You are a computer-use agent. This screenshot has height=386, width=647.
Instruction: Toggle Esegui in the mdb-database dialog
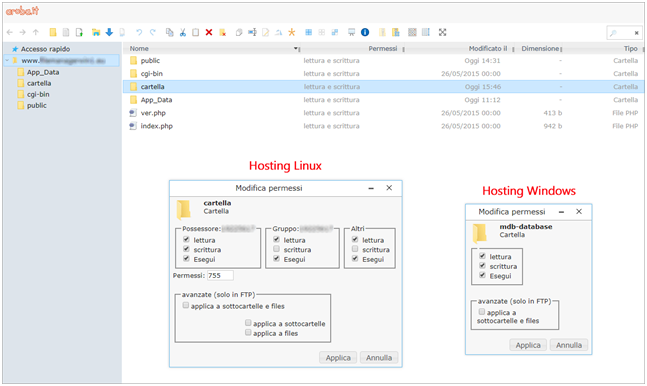482,275
